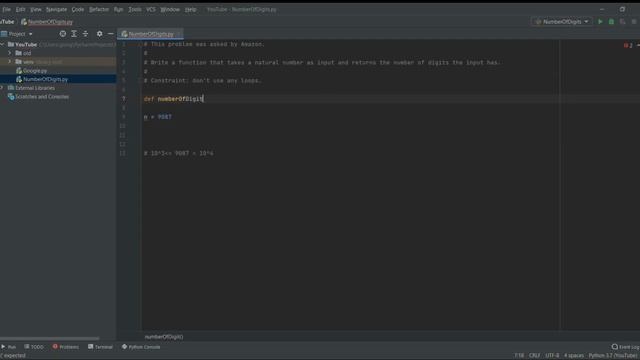Open the Navigate menu
Viewport: 640px width, 360px height.
click(x=56, y=9)
